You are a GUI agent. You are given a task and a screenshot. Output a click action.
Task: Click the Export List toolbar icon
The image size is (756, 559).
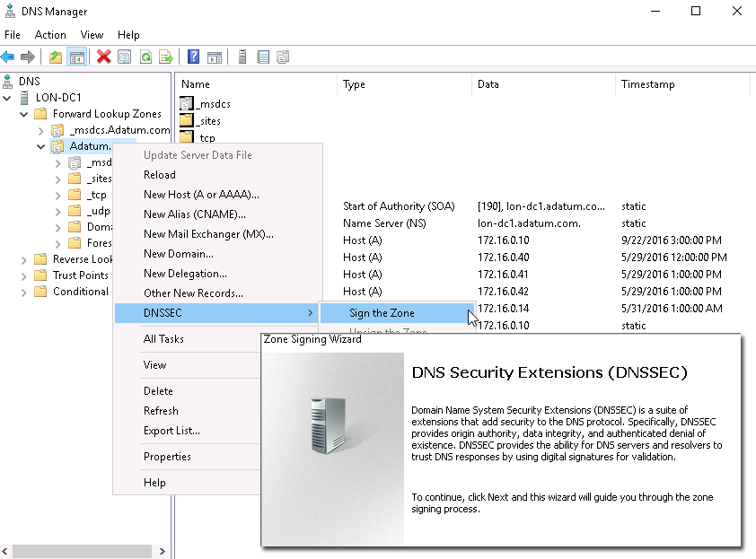[x=166, y=57]
